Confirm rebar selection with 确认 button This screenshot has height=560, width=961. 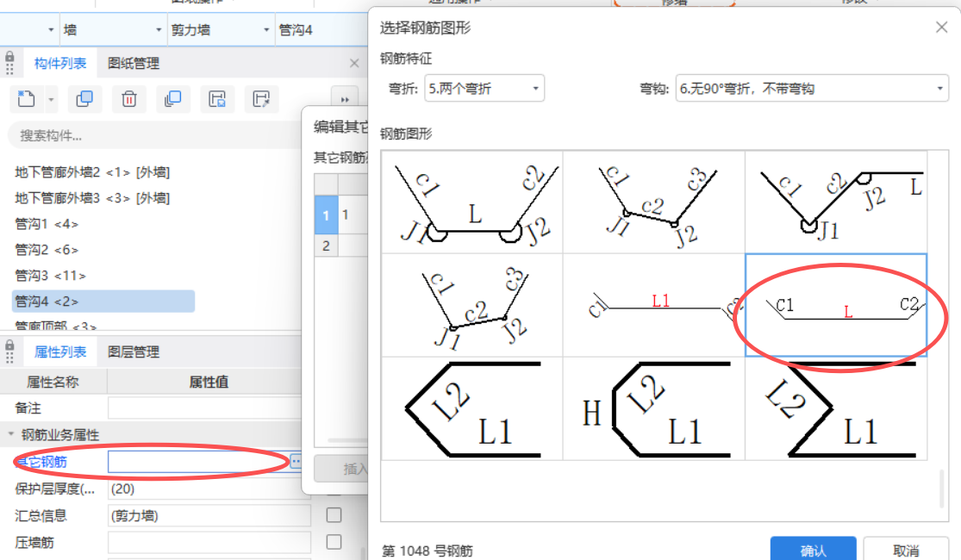[813, 549]
